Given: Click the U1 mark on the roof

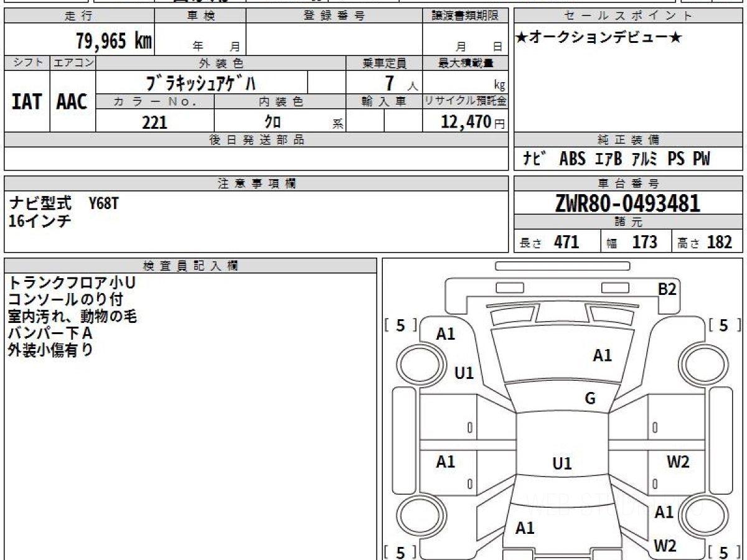Looking at the screenshot, I should tap(562, 464).
